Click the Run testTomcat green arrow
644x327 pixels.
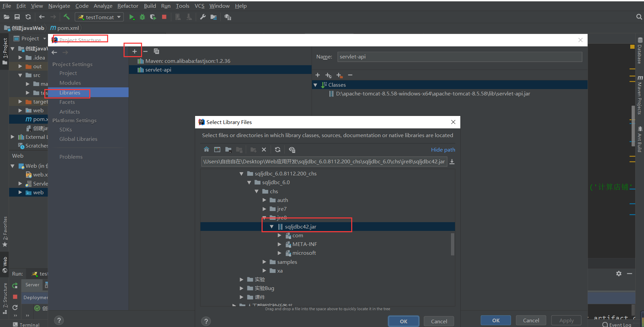point(132,17)
